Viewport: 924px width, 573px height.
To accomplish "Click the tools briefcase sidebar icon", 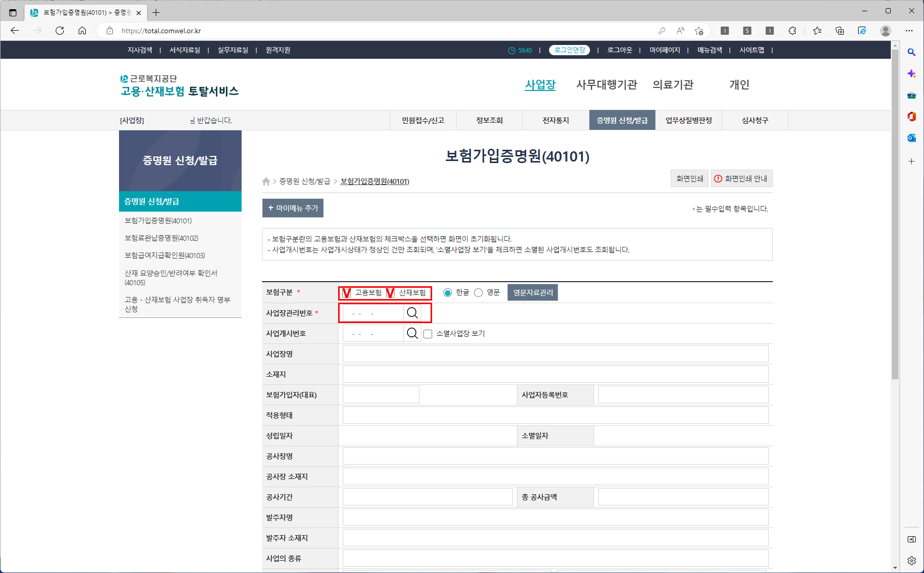I will click(911, 95).
